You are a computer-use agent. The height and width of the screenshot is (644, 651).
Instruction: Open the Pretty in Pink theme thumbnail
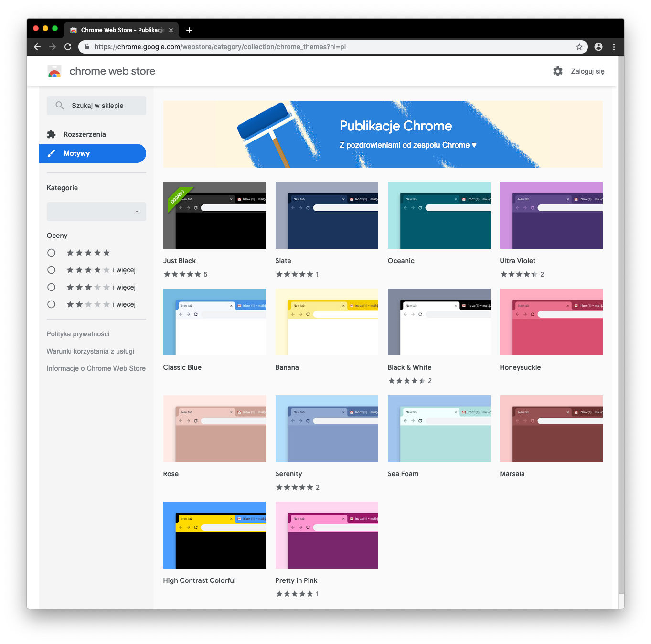click(x=327, y=535)
